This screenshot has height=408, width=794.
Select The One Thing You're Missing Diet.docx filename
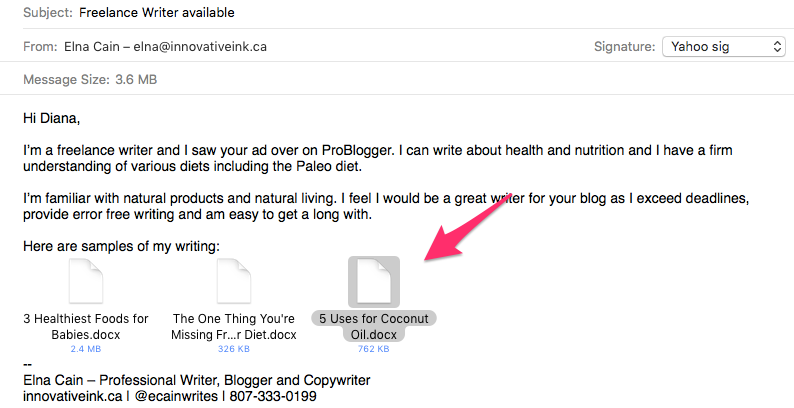coord(234,326)
